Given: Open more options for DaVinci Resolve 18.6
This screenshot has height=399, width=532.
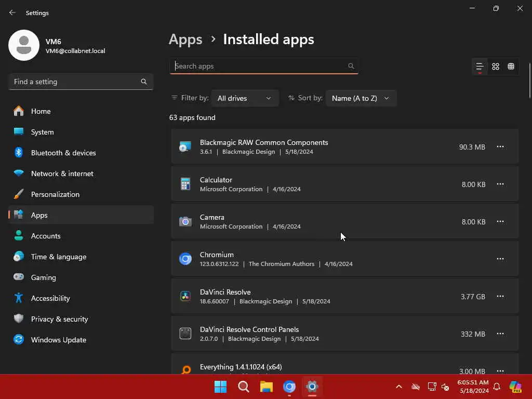Looking at the screenshot, I should coord(500,296).
